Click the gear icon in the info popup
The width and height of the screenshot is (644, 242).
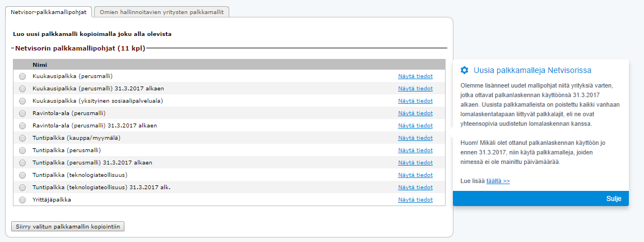coord(464,70)
